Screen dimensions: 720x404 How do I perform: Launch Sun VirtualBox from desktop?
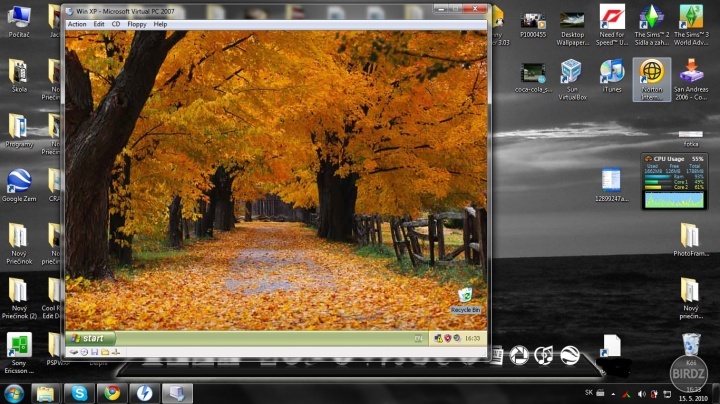pyautogui.click(x=572, y=79)
